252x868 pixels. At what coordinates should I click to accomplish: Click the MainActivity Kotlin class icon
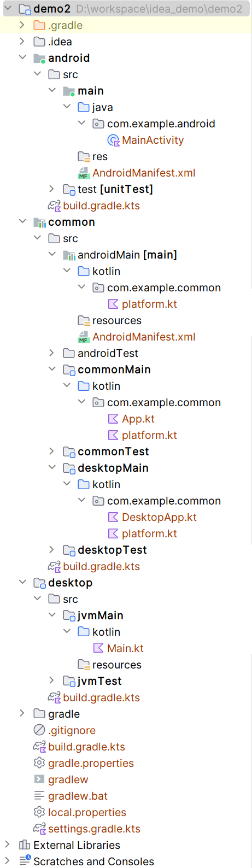(113, 140)
